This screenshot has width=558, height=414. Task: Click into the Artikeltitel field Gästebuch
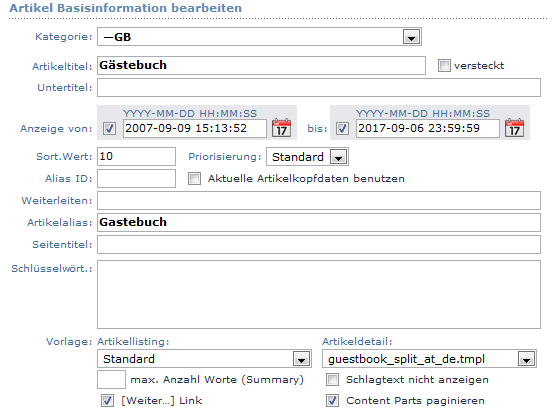click(261, 65)
